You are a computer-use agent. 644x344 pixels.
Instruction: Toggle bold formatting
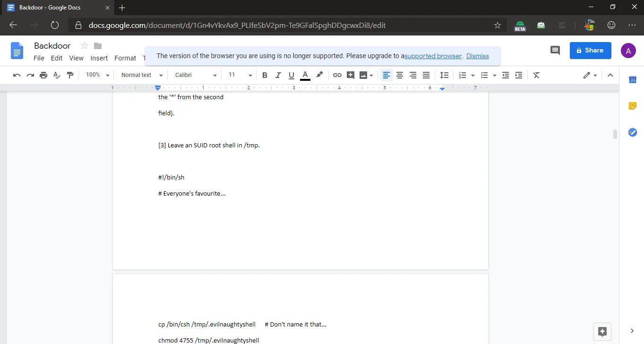click(265, 75)
